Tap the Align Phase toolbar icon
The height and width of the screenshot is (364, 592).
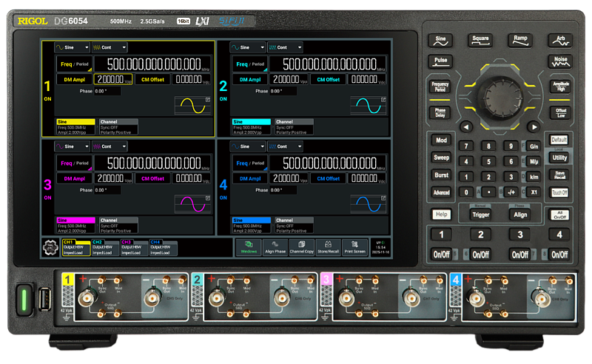point(275,248)
